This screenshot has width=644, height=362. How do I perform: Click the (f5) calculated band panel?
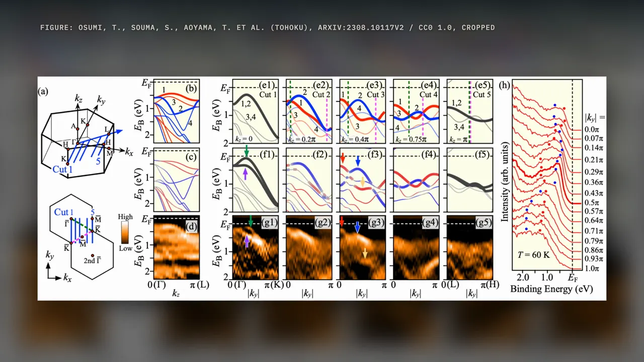[x=470, y=179]
